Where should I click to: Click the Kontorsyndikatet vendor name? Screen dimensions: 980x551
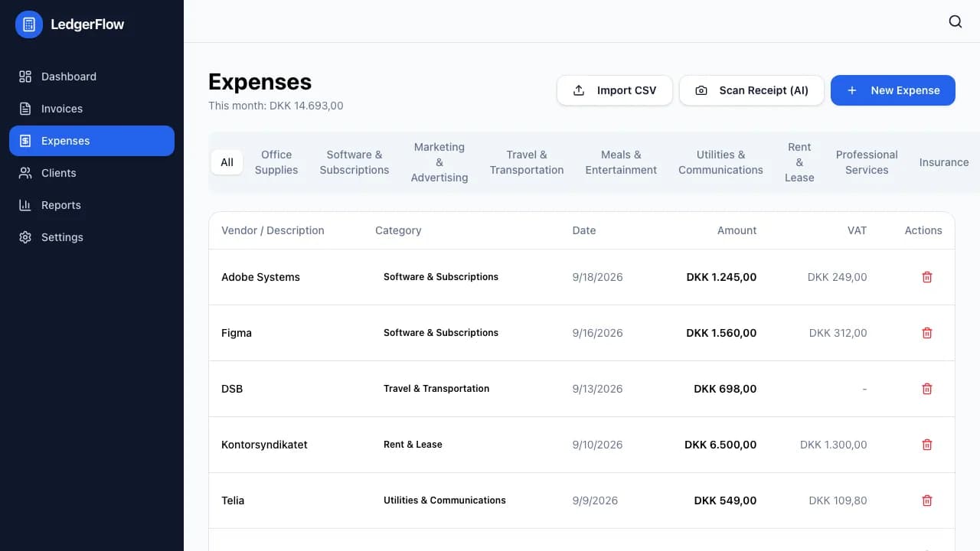click(x=264, y=445)
